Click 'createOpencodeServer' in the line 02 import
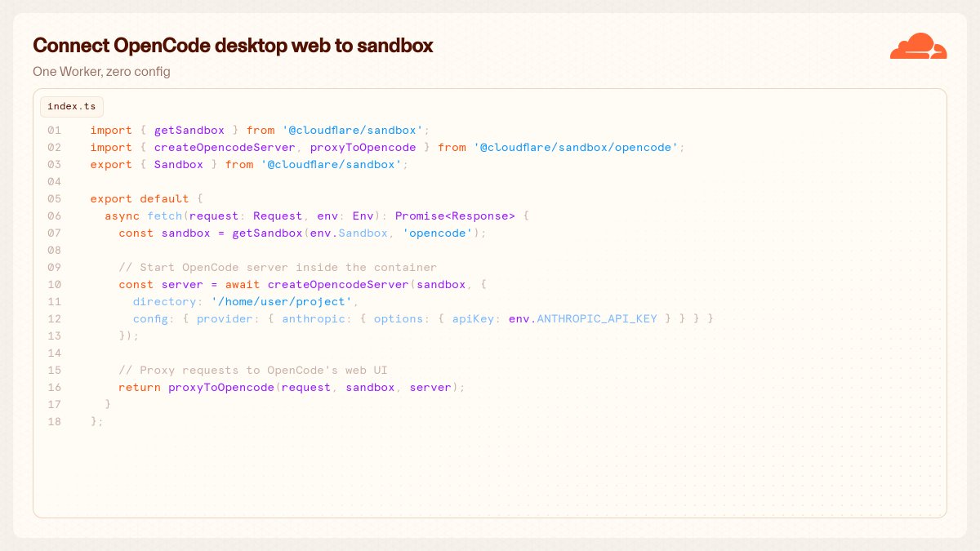The height and width of the screenshot is (551, 980). coord(225,148)
